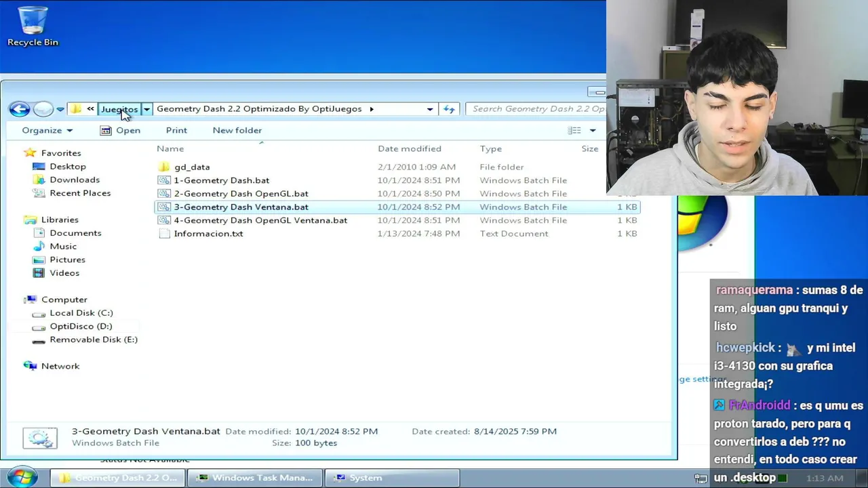The image size is (868, 488).
Task: Sort by the Name column header
Action: click(170, 148)
